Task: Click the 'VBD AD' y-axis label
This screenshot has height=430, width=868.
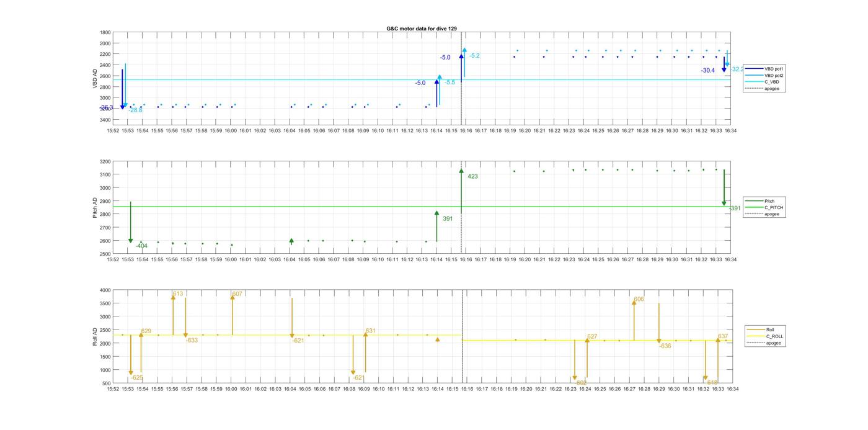Action: click(x=95, y=78)
